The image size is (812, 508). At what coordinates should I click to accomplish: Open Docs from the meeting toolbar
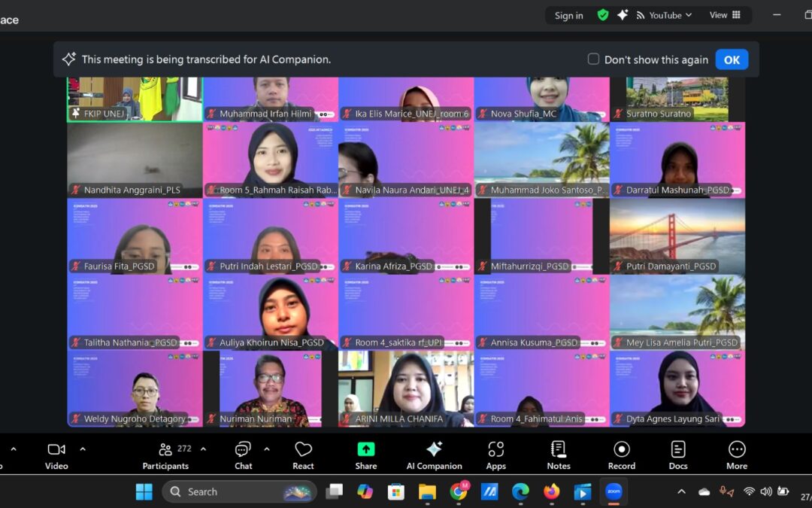click(678, 455)
